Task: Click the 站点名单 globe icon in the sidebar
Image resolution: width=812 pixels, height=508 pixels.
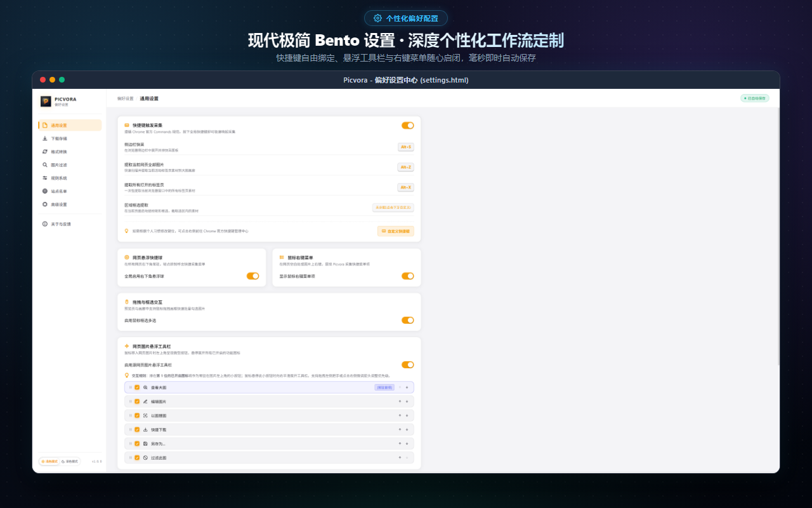Action: 45,191
